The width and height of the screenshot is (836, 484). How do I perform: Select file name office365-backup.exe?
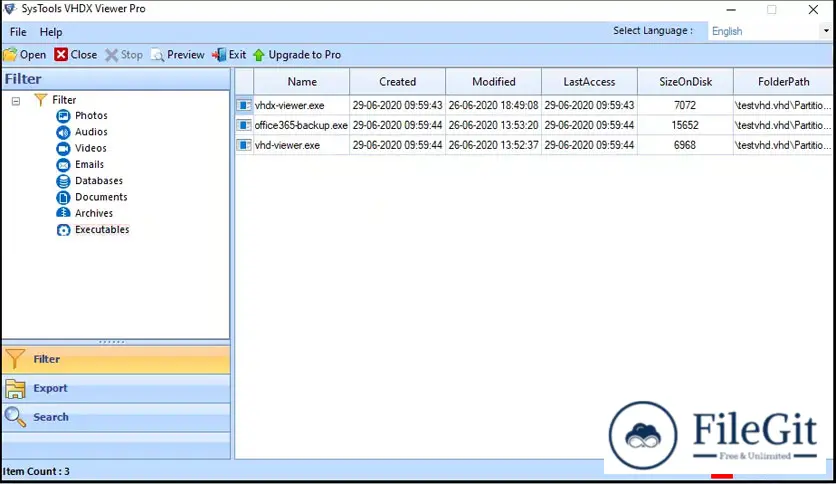pyautogui.click(x=301, y=125)
